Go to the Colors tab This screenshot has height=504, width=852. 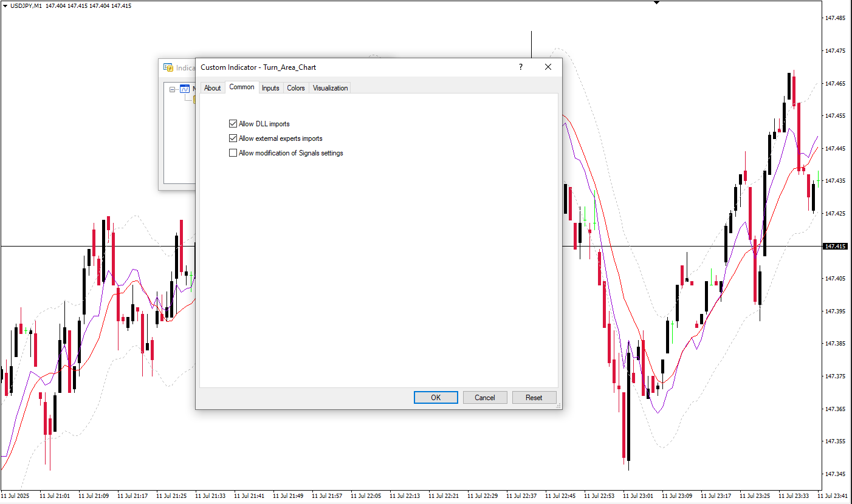(296, 88)
